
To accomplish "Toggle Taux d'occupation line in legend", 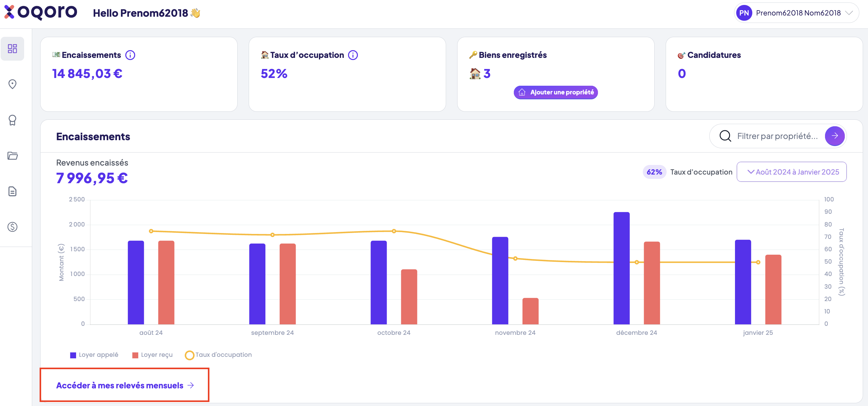I will pyautogui.click(x=218, y=355).
